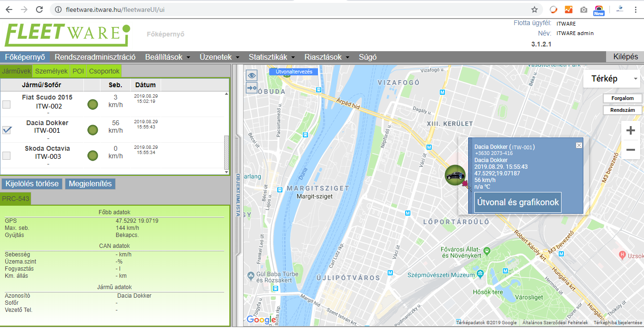The height and width of the screenshot is (328, 644).
Task: Reload the page in the browser
Action: (x=39, y=9)
